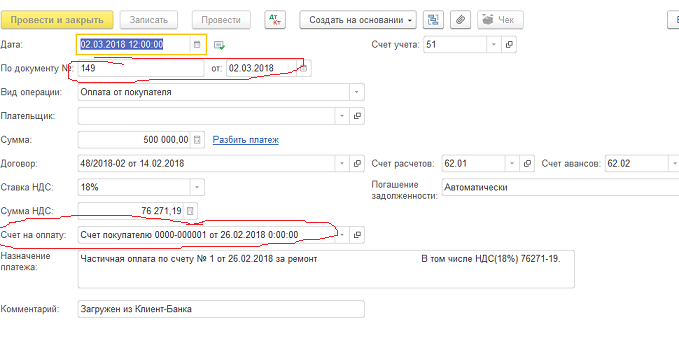This screenshot has width=679, height=364.
Task: Expand Плательщик dropdown arrow
Action: [342, 116]
